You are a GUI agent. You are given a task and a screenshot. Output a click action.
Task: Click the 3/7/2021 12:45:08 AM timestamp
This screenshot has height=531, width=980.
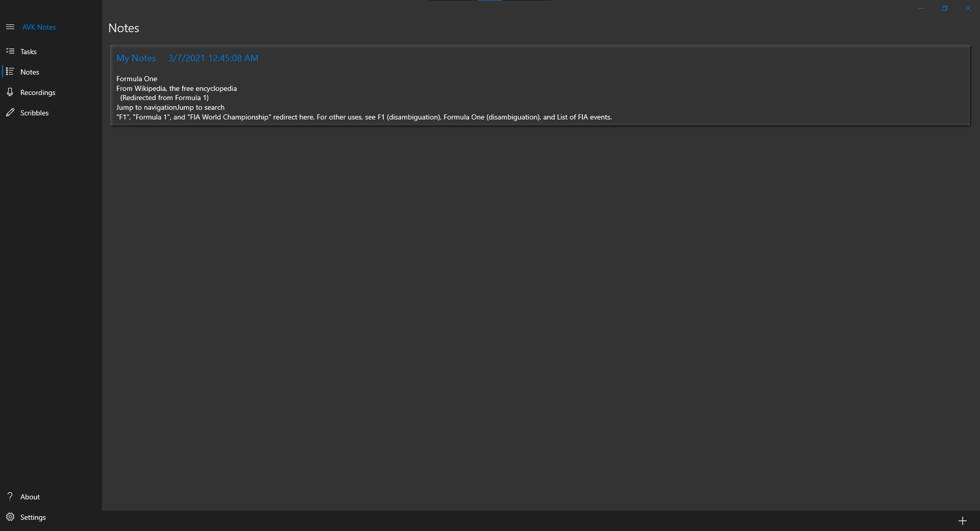(x=213, y=58)
